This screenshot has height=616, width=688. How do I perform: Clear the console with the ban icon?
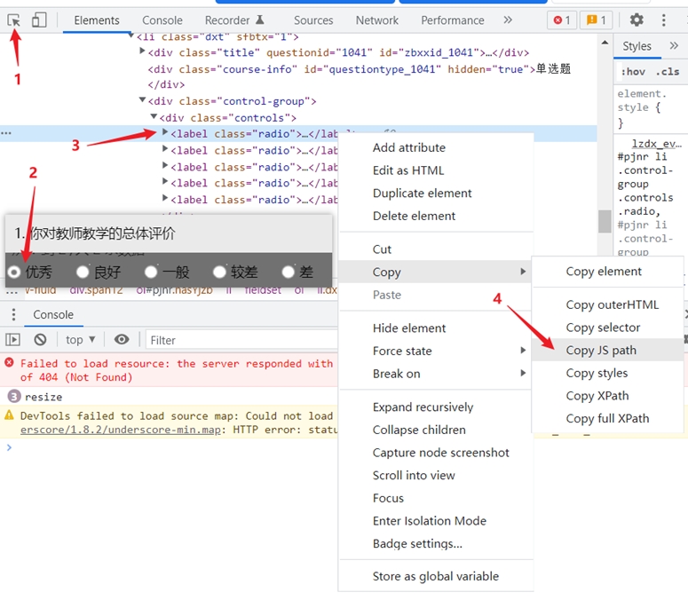(x=40, y=340)
